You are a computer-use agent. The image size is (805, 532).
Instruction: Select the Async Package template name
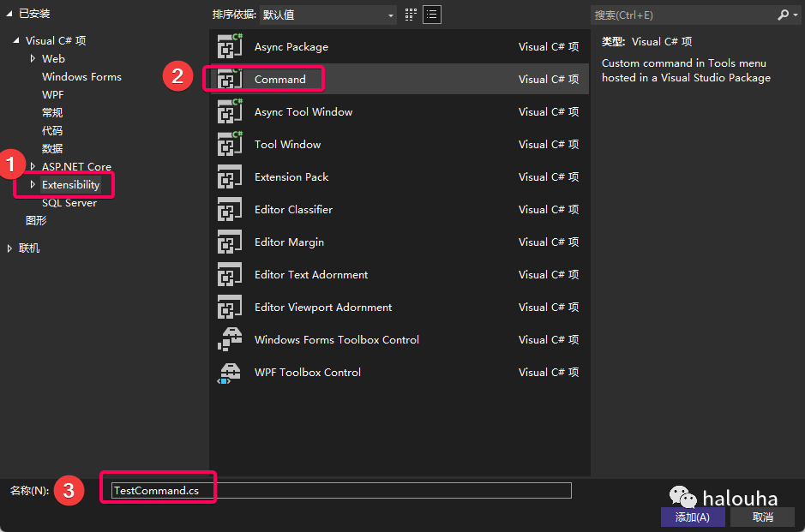(291, 46)
